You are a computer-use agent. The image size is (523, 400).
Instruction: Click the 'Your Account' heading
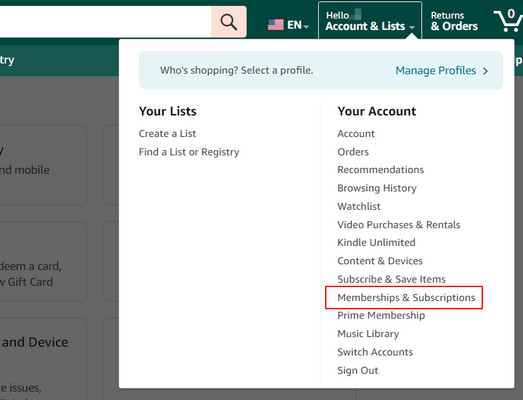[377, 111]
